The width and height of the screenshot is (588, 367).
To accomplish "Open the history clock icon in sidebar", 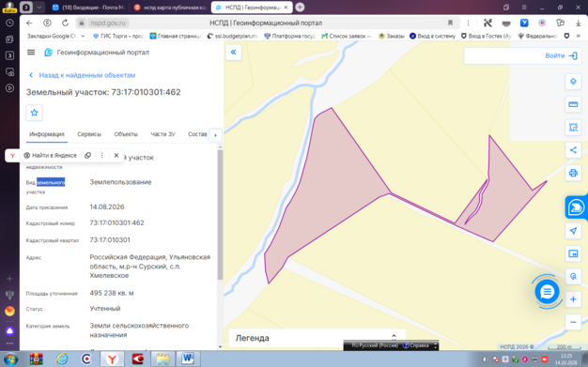I will pyautogui.click(x=9, y=23).
